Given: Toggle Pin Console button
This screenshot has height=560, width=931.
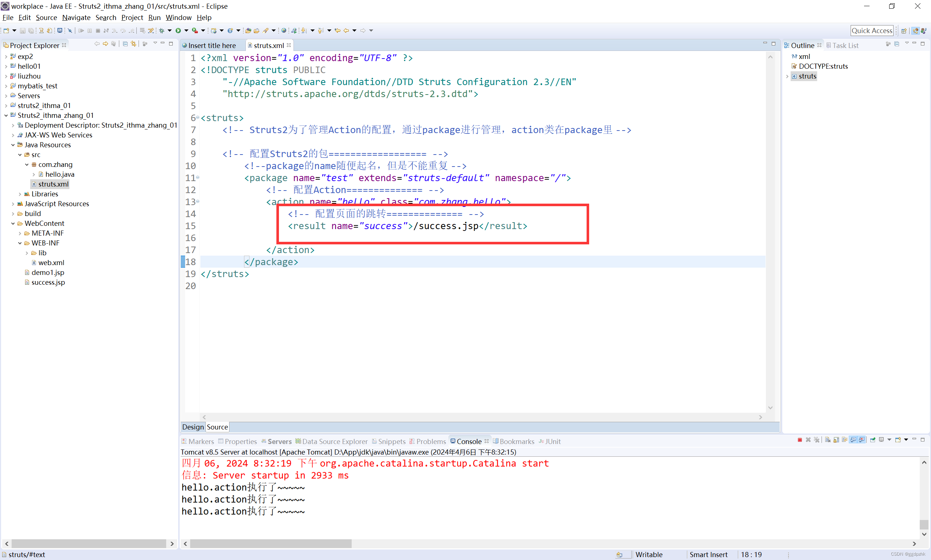Looking at the screenshot, I should coord(873,440).
